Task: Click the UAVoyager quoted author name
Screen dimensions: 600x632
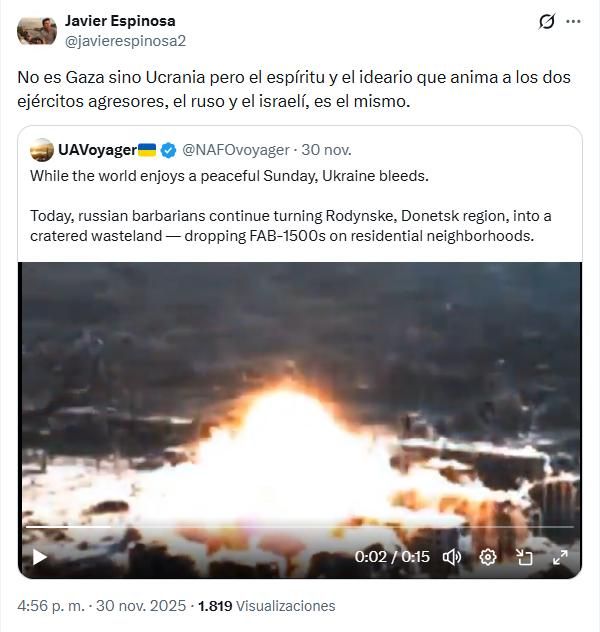Action: click(97, 150)
